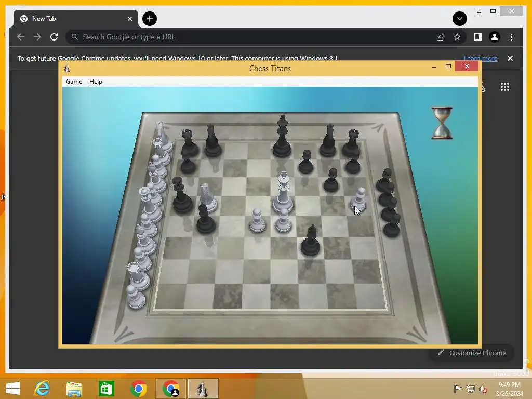Select the white pawn under the mouse cursor

pyautogui.click(x=359, y=200)
